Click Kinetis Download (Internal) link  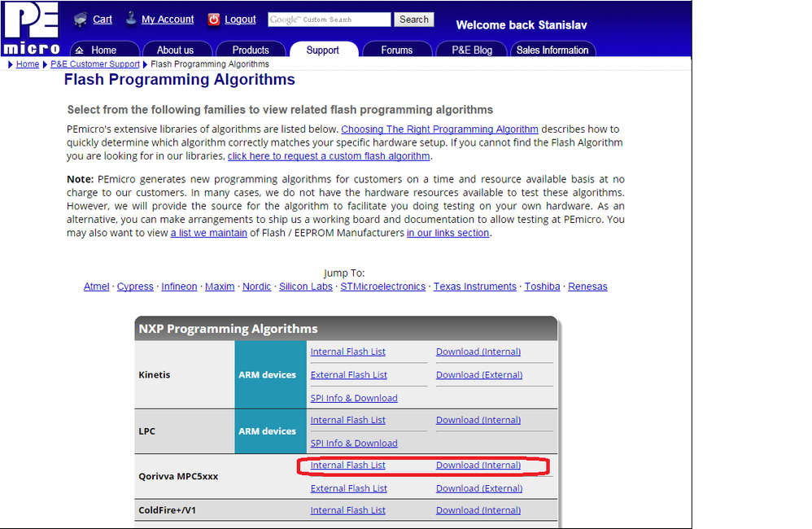tap(478, 352)
